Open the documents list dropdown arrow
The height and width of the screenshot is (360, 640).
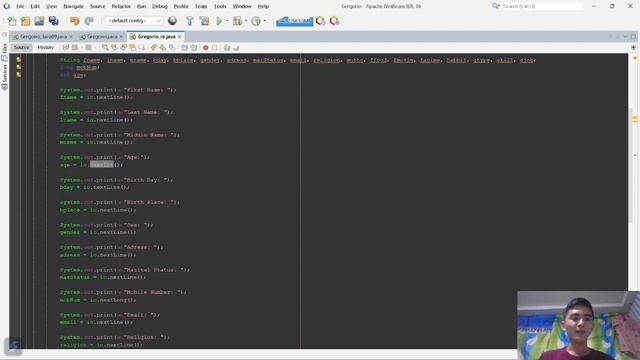point(625,36)
